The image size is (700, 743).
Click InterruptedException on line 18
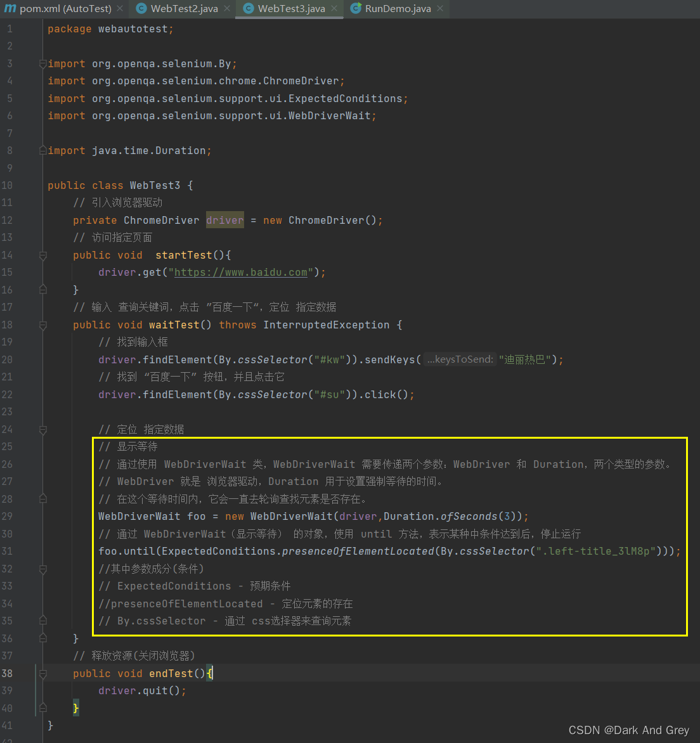(327, 325)
